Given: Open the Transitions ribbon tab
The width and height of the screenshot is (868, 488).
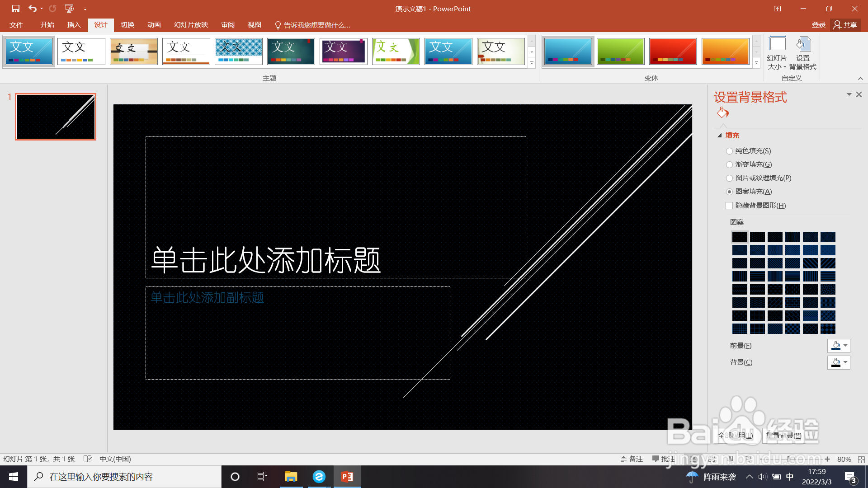Looking at the screenshot, I should click(x=127, y=25).
